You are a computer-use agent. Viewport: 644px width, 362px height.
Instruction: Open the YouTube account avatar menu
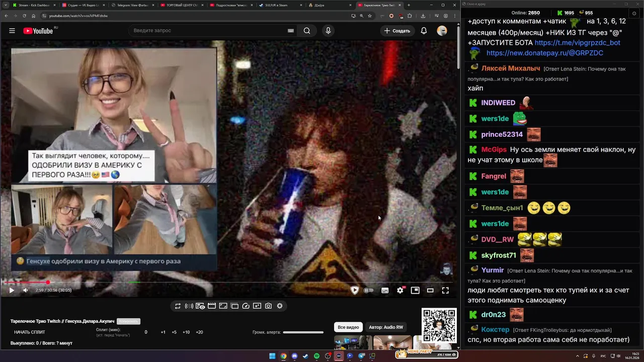coord(442,31)
